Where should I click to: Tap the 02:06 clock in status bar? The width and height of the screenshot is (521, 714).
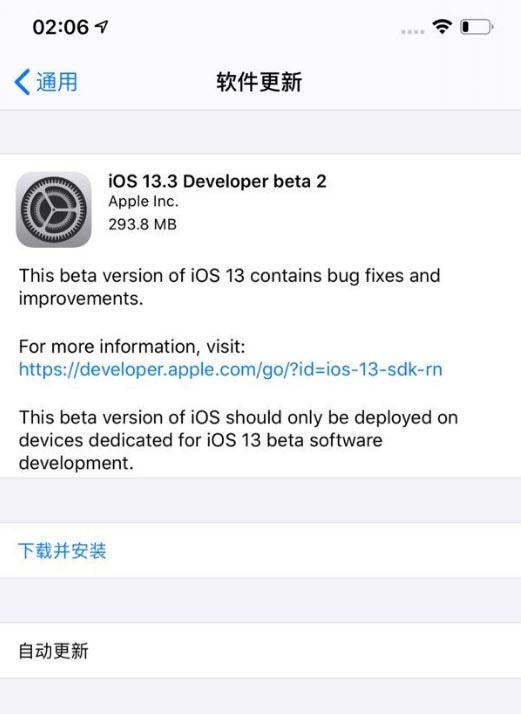61,27
